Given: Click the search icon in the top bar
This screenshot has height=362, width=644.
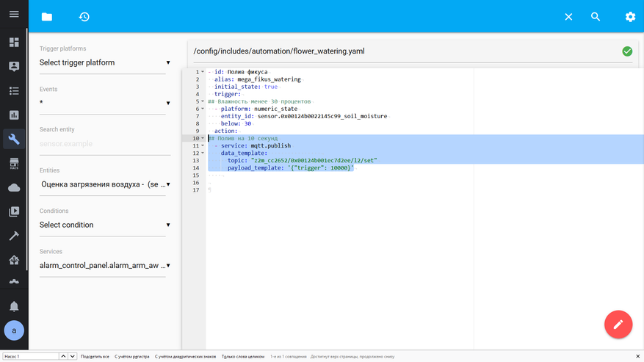Looking at the screenshot, I should pyautogui.click(x=596, y=17).
